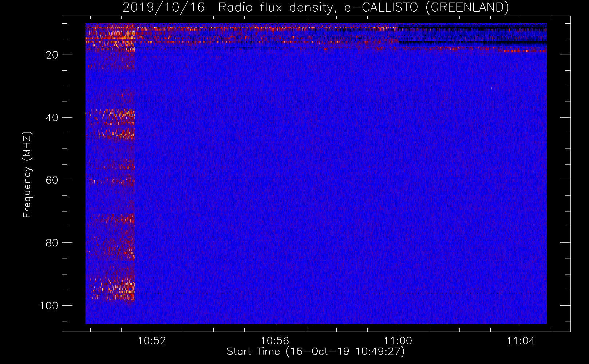Click the 80 frequency tick label
This screenshot has width=589, height=364.
point(52,243)
